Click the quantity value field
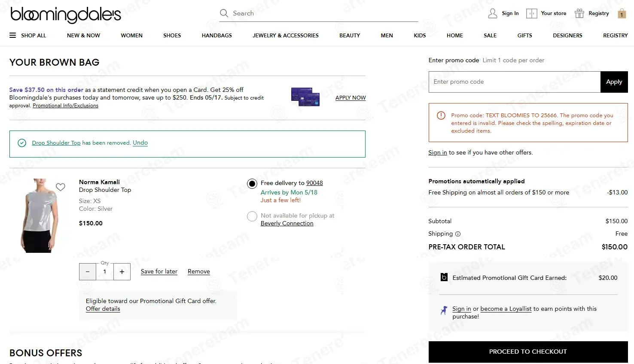Screen dimensions: 634x364 point(105,272)
